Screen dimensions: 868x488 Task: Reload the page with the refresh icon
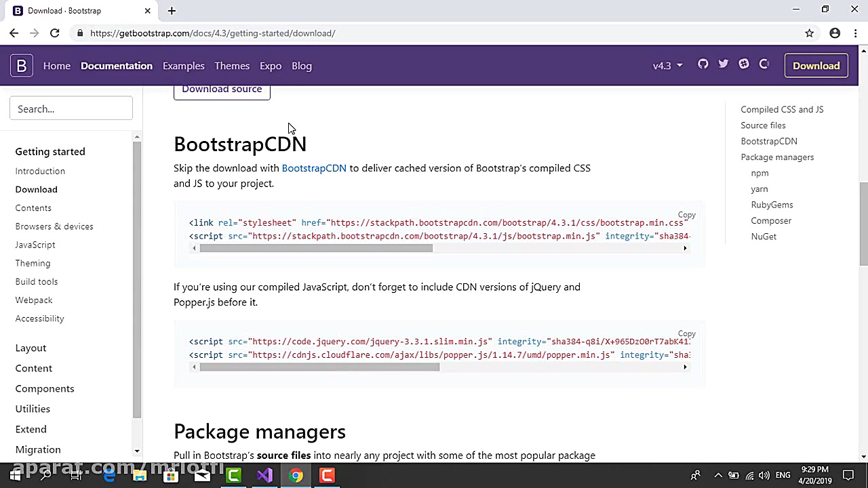click(55, 33)
